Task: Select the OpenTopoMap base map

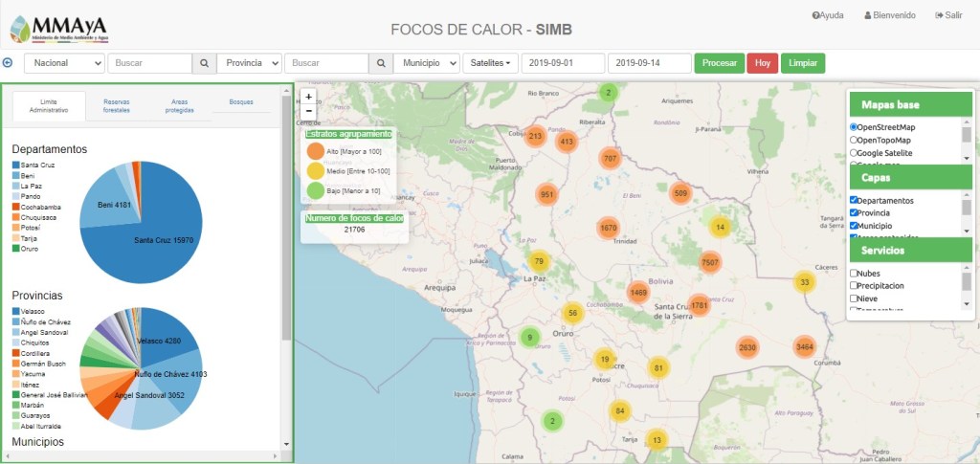Action: click(855, 140)
